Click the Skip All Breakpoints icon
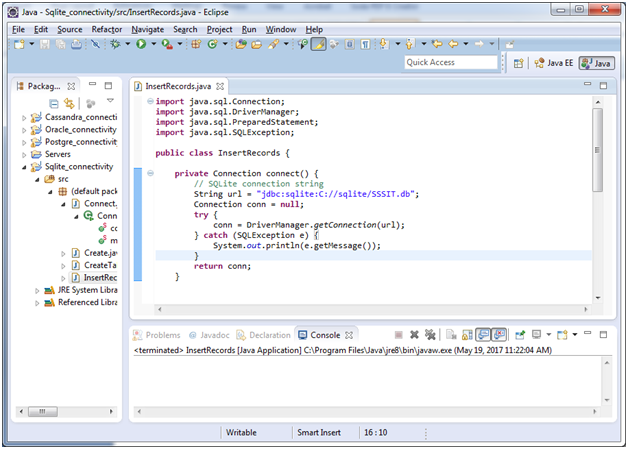 point(95,44)
